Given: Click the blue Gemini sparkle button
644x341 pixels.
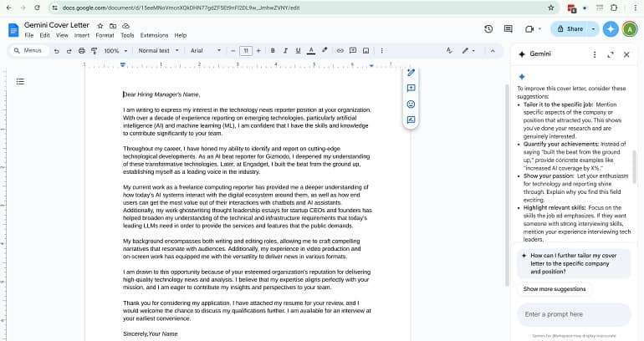Looking at the screenshot, I should point(611,29).
